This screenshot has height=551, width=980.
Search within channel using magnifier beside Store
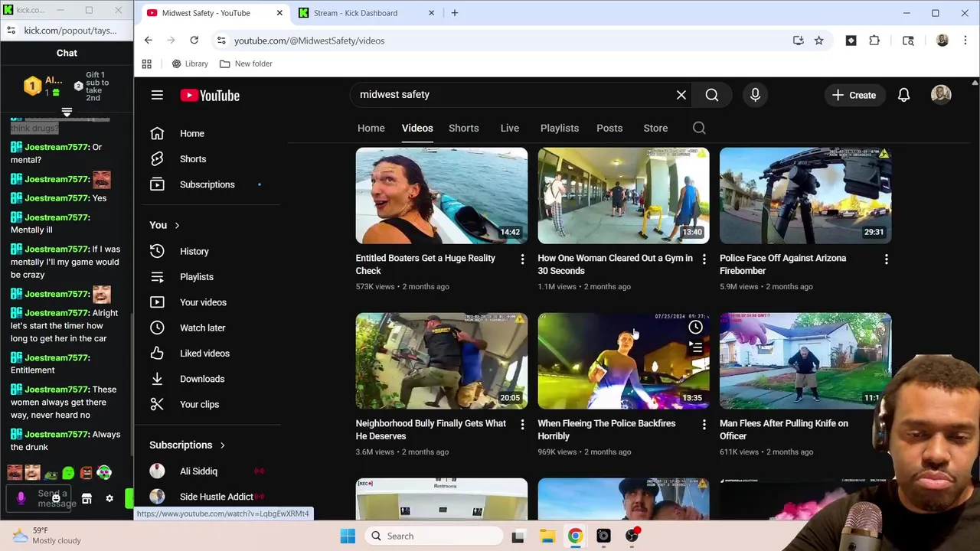click(699, 128)
